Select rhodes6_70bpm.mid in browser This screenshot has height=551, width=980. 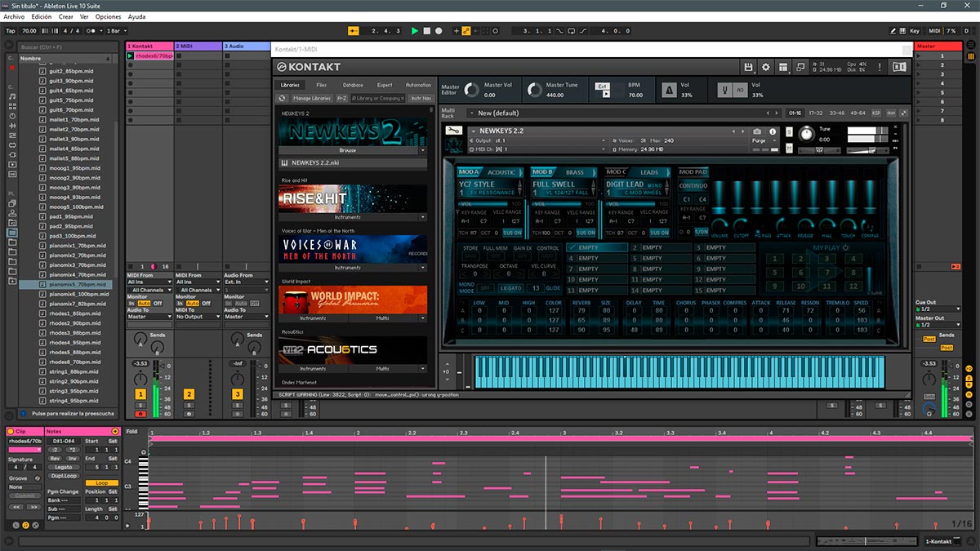74,362
